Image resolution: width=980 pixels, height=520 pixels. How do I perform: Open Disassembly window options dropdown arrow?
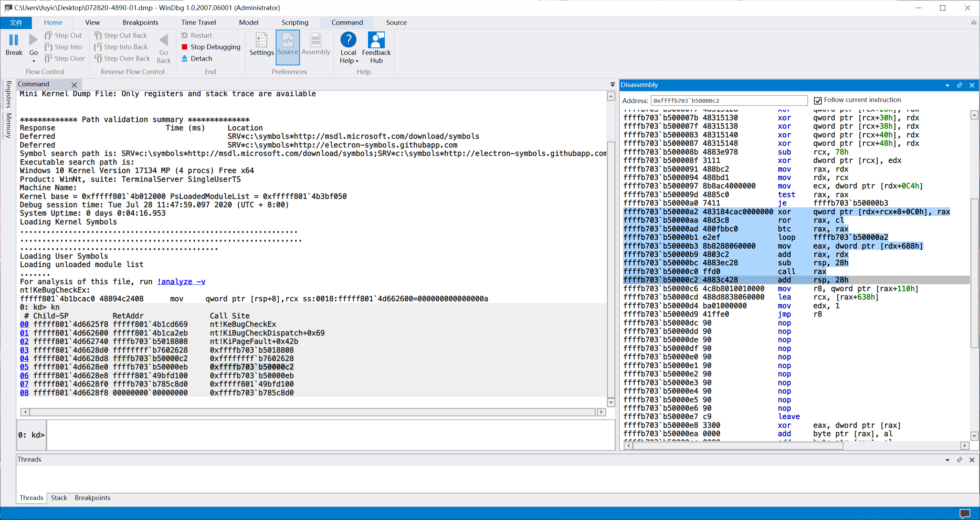tap(947, 85)
